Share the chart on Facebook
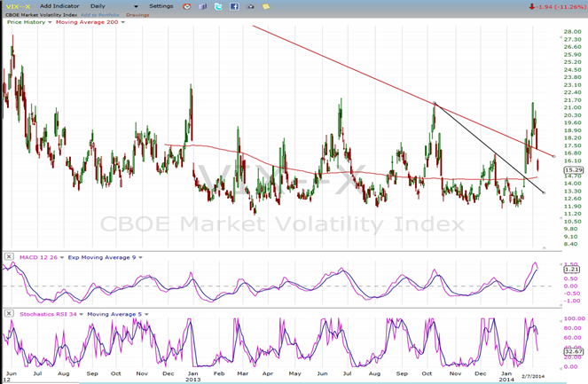Viewport: 588px width, 384px height. click(x=234, y=6)
